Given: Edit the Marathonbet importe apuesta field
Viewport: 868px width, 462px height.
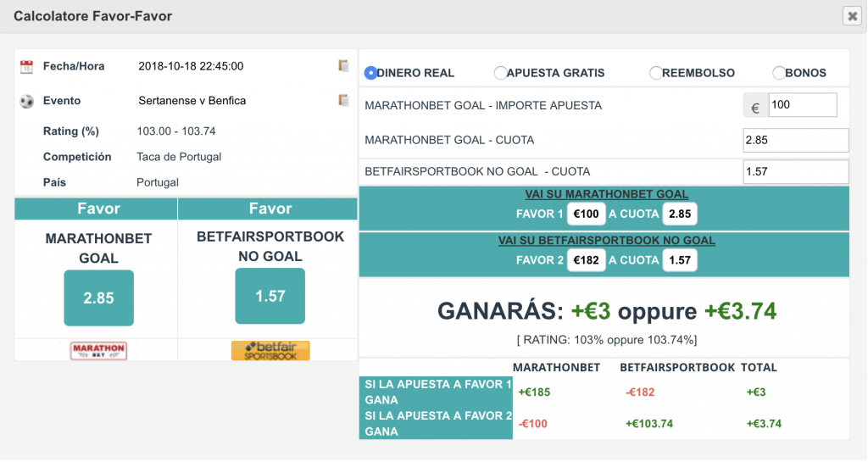Looking at the screenshot, I should click(x=803, y=105).
